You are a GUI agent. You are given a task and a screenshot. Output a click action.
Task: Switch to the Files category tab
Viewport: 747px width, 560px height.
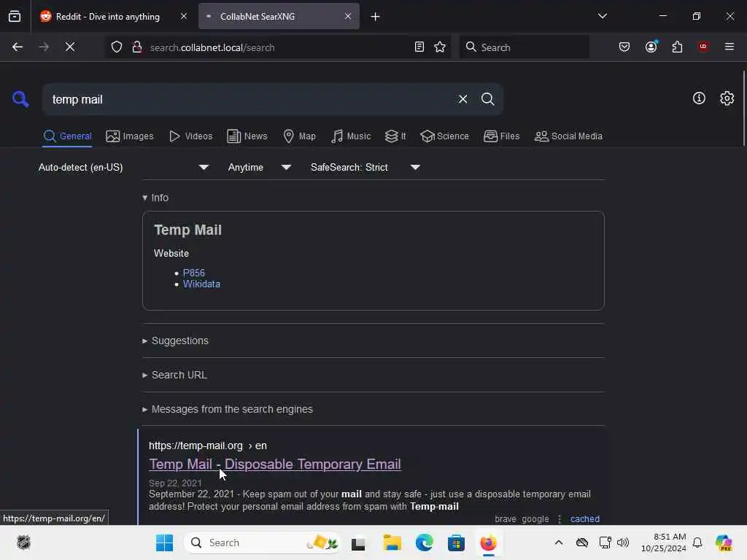coord(501,136)
